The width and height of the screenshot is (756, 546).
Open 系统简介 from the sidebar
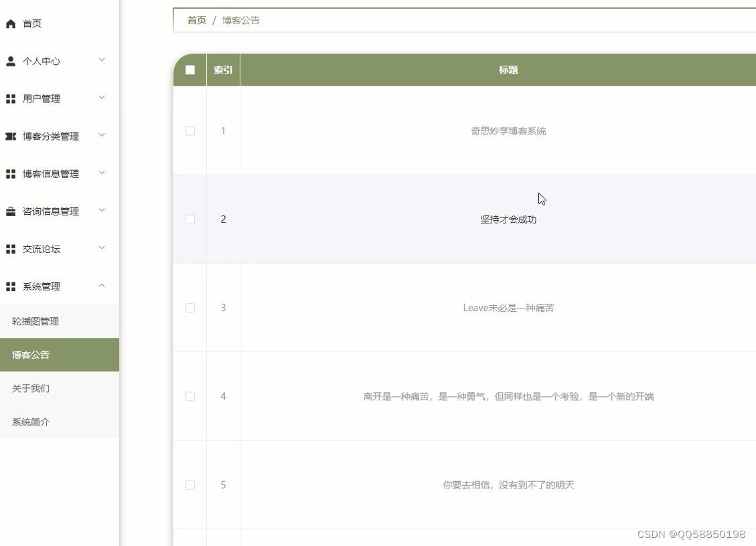[x=29, y=422]
